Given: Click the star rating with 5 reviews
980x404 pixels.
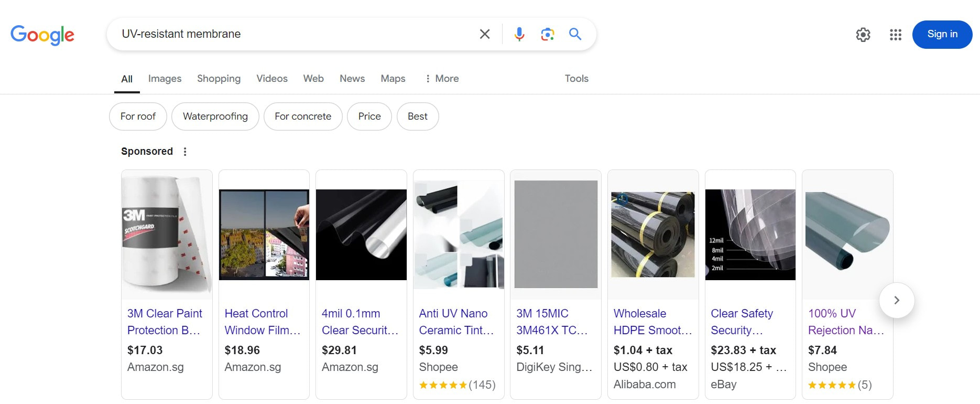Looking at the screenshot, I should click(840, 385).
